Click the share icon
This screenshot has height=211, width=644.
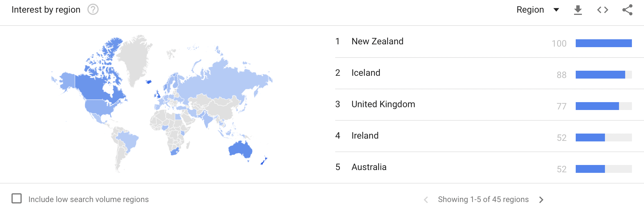[627, 10]
